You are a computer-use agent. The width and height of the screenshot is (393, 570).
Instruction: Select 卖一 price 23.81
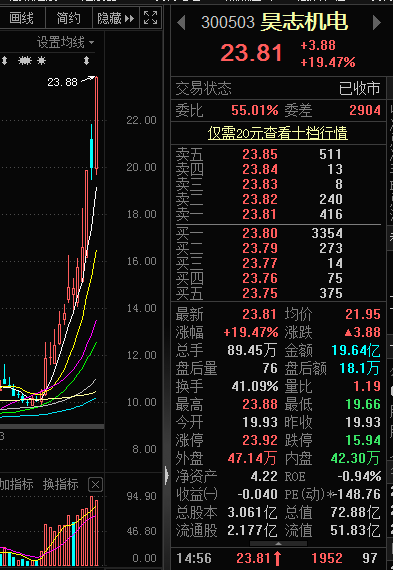260,214
